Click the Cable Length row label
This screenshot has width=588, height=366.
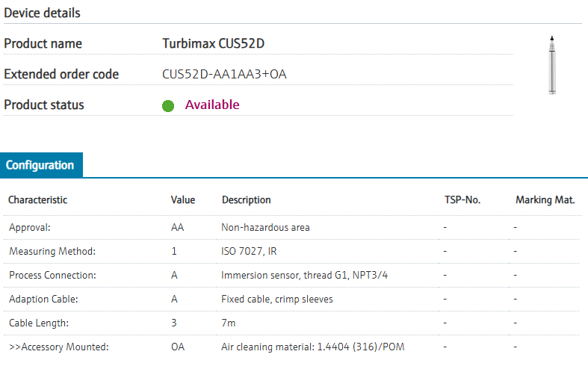[x=38, y=323]
